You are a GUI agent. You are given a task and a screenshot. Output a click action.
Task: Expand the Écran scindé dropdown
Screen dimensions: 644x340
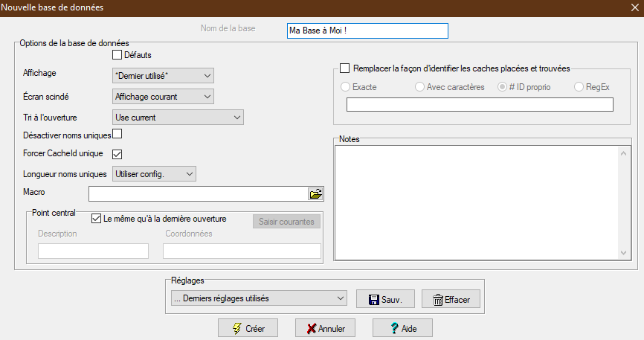point(163,97)
